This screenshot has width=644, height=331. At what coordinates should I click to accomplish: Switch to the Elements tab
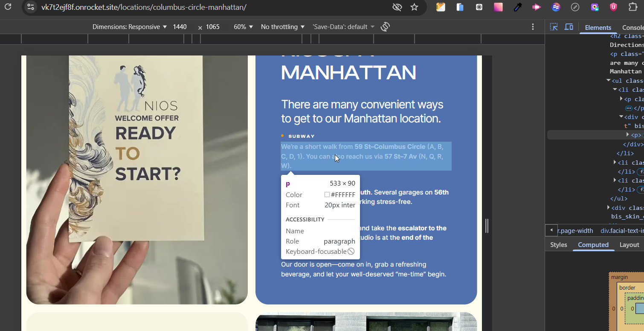point(598,28)
